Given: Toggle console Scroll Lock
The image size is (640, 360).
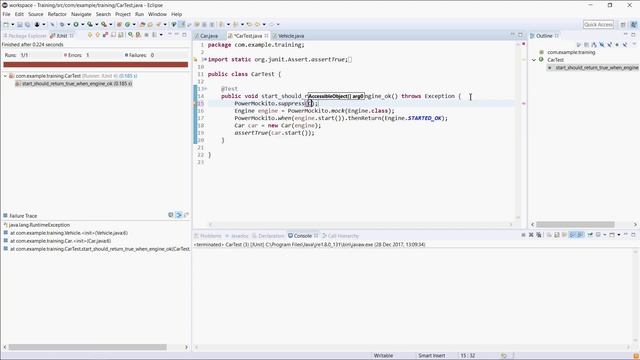Looking at the screenshot, I should click(x=557, y=235).
